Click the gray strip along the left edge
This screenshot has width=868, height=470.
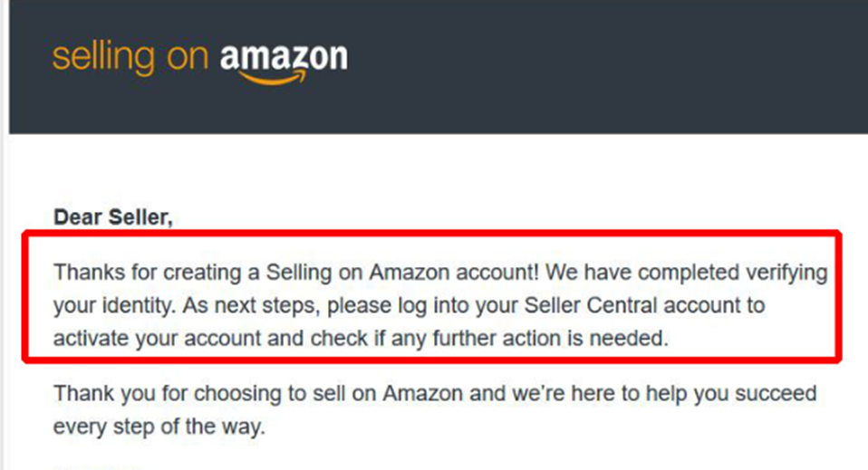tap(4, 235)
